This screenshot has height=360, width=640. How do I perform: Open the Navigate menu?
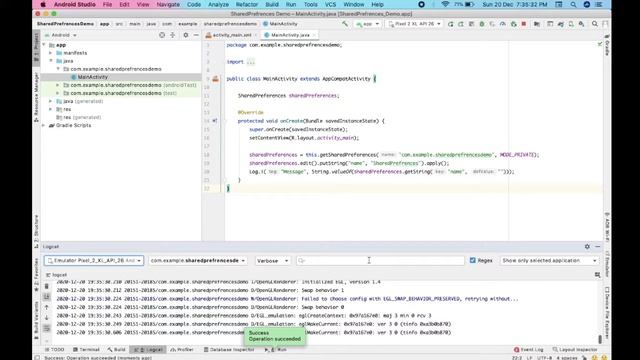click(x=168, y=4)
